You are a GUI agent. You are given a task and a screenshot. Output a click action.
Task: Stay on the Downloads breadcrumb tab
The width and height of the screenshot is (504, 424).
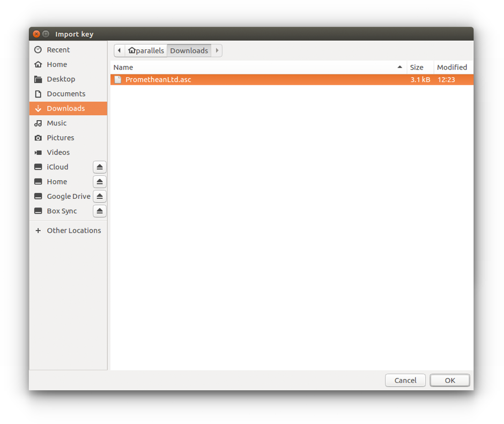(189, 50)
